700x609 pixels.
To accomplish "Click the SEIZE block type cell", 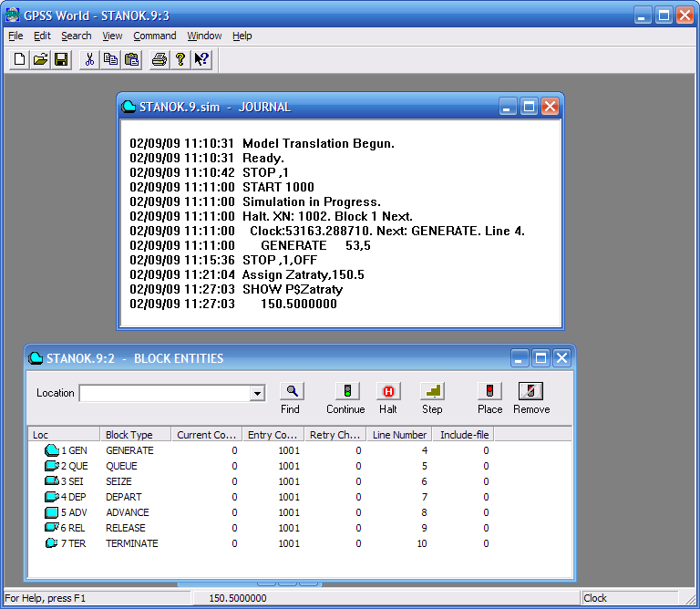I will coord(118,481).
